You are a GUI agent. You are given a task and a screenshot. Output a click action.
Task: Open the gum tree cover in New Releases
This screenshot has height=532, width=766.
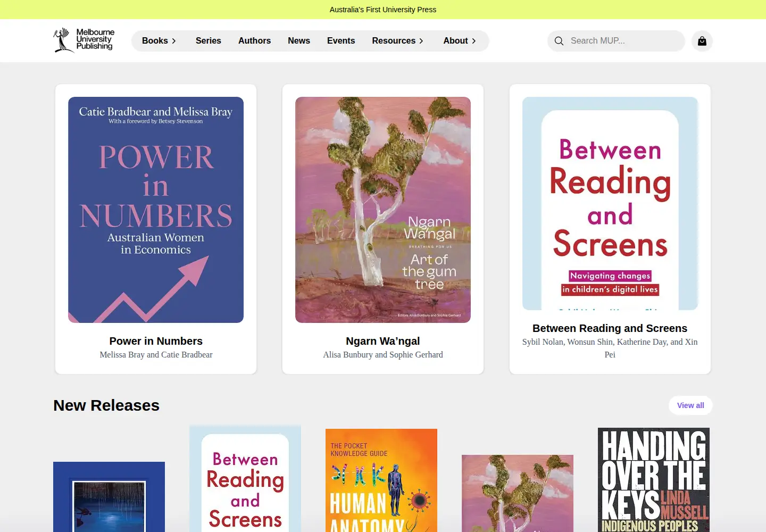(x=518, y=493)
